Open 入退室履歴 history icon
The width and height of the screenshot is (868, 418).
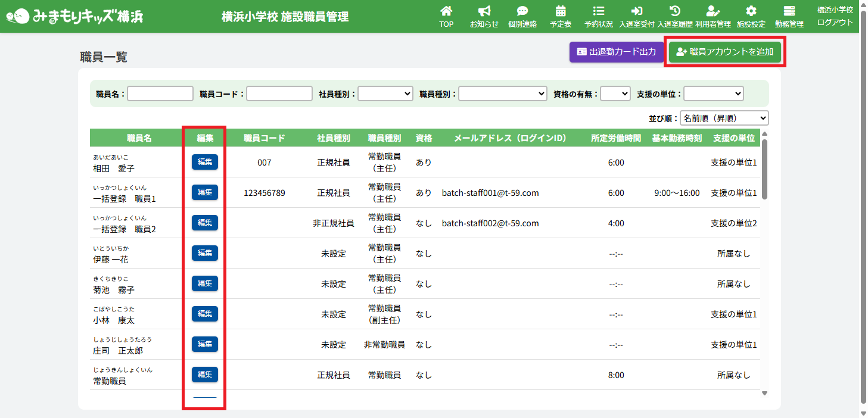click(x=675, y=11)
